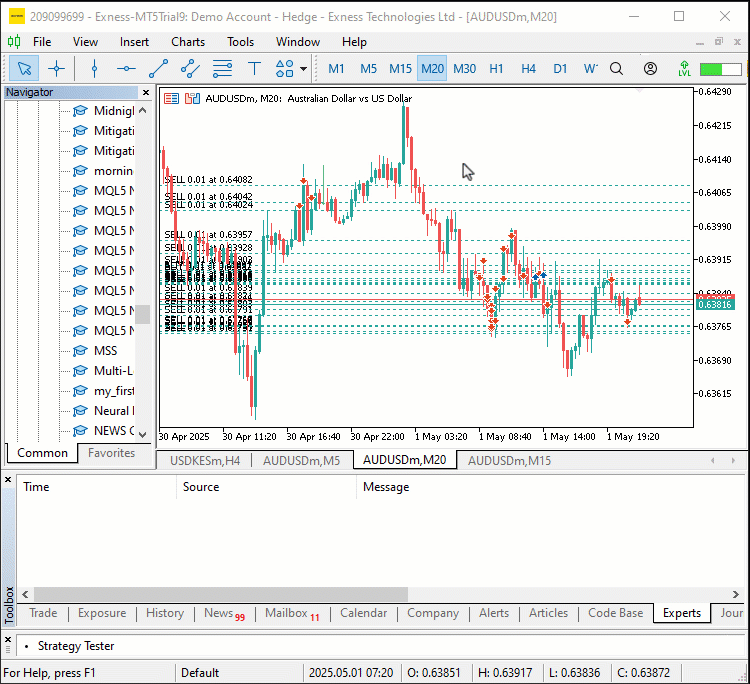The height and width of the screenshot is (684, 750).
Task: Switch to AUDUSDm,M5 chart tab
Action: click(301, 461)
